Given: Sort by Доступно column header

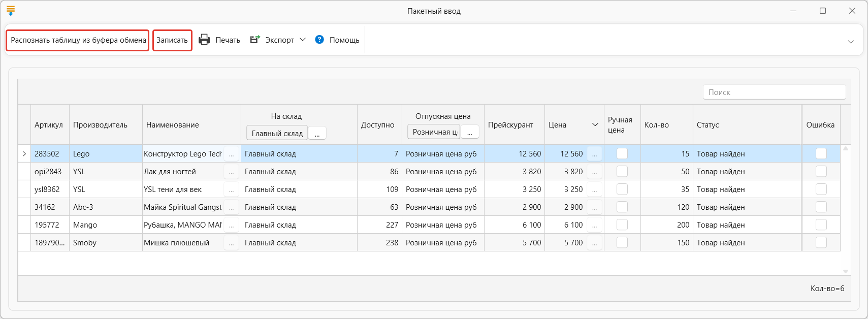Looking at the screenshot, I should (379, 124).
